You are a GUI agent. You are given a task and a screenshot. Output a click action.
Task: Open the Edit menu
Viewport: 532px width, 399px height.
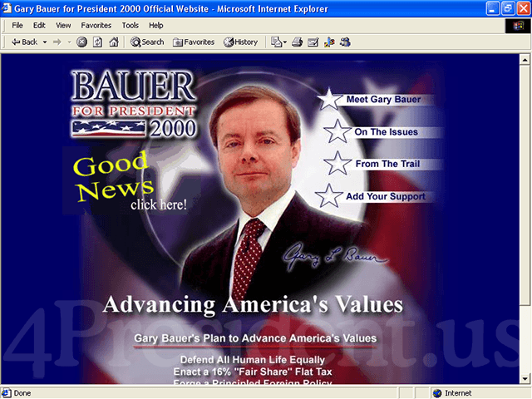coord(39,26)
